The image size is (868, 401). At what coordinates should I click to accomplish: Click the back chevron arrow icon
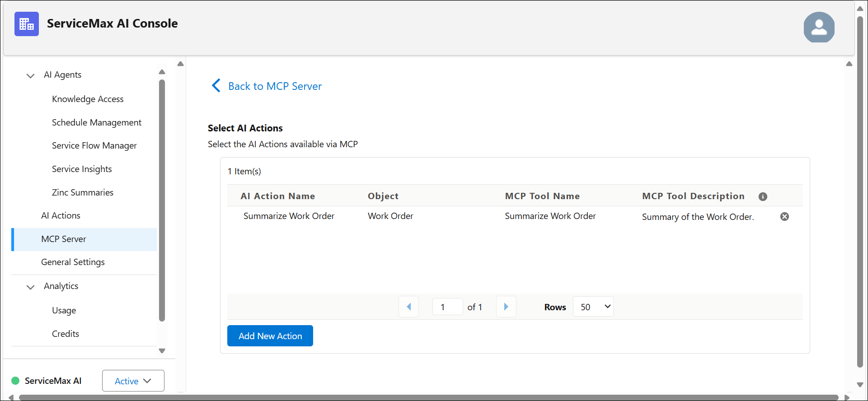[x=216, y=86]
